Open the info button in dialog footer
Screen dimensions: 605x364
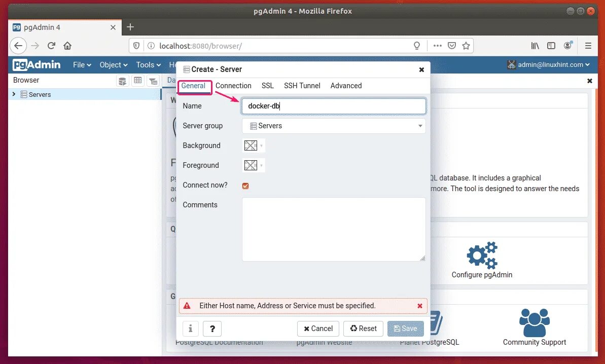[190, 329]
